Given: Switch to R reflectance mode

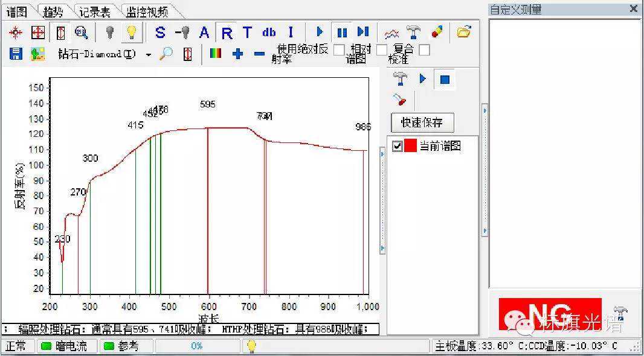Looking at the screenshot, I should click(x=227, y=33).
